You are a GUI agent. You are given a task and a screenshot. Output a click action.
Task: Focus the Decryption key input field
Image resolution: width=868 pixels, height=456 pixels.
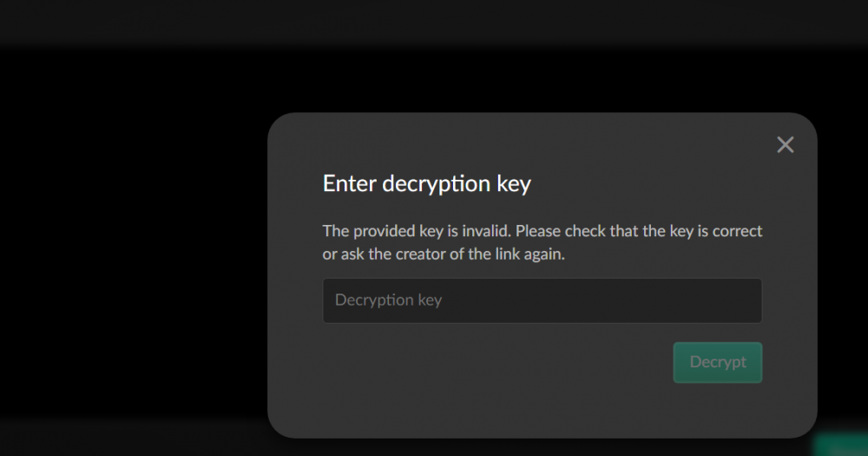pos(542,301)
